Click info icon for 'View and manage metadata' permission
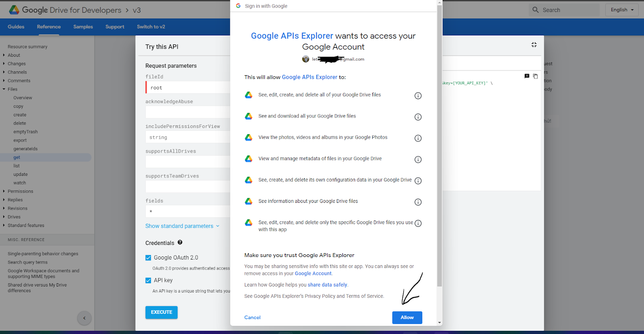The height and width of the screenshot is (334, 644). pyautogui.click(x=418, y=160)
